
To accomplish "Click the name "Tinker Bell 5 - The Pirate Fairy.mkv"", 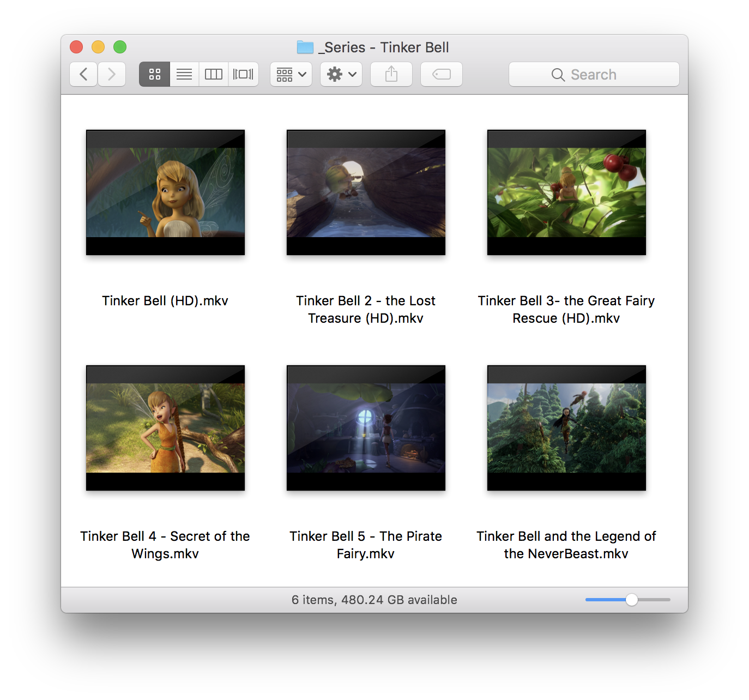I will point(366,545).
